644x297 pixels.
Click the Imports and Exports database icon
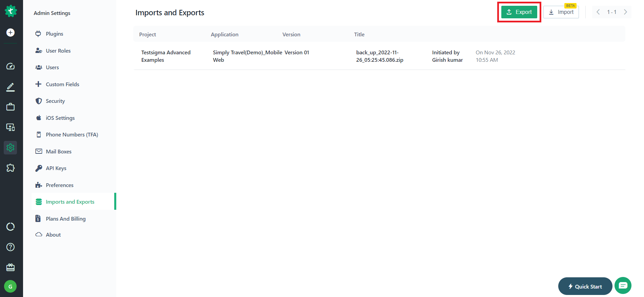pyautogui.click(x=39, y=202)
